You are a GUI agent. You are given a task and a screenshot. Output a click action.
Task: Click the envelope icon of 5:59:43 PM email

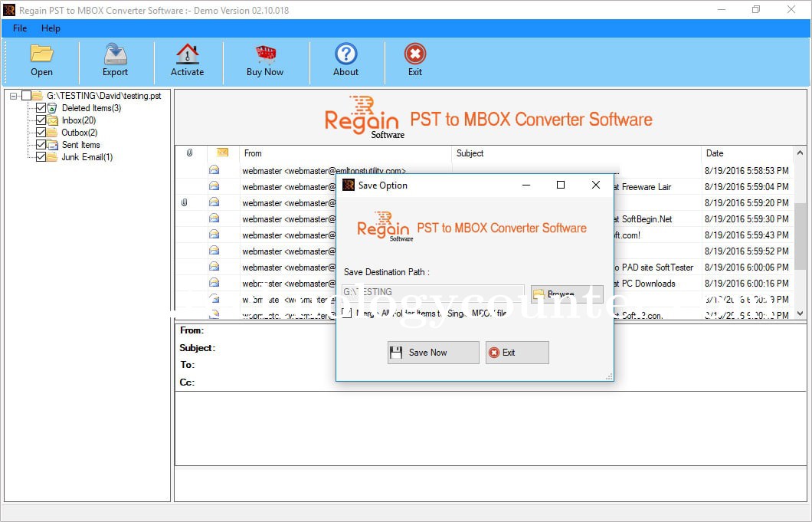(x=214, y=235)
